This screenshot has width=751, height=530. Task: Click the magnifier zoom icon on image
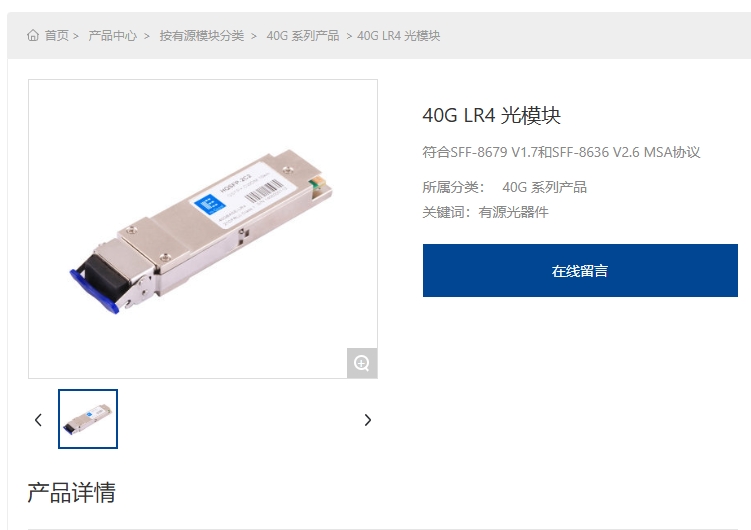(x=362, y=363)
